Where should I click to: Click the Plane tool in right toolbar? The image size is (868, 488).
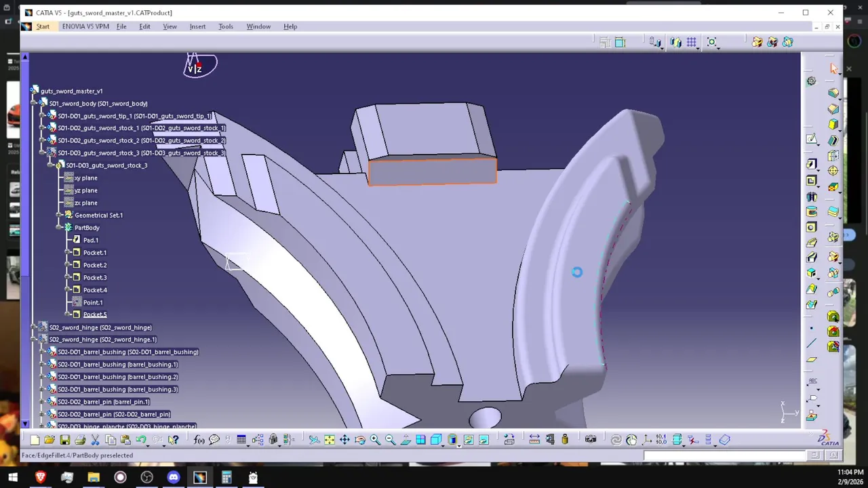pyautogui.click(x=812, y=360)
